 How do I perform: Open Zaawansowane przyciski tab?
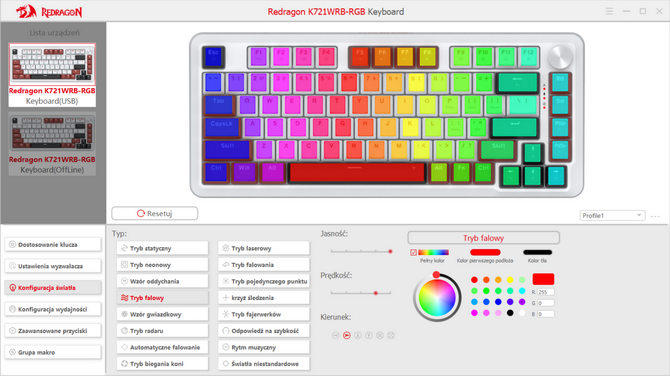coord(53,331)
